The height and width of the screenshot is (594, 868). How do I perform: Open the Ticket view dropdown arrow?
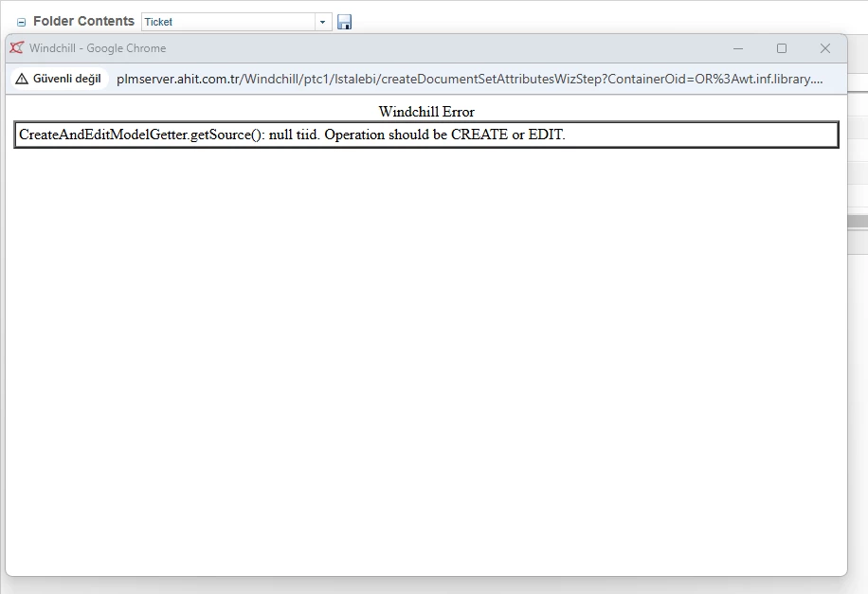323,22
